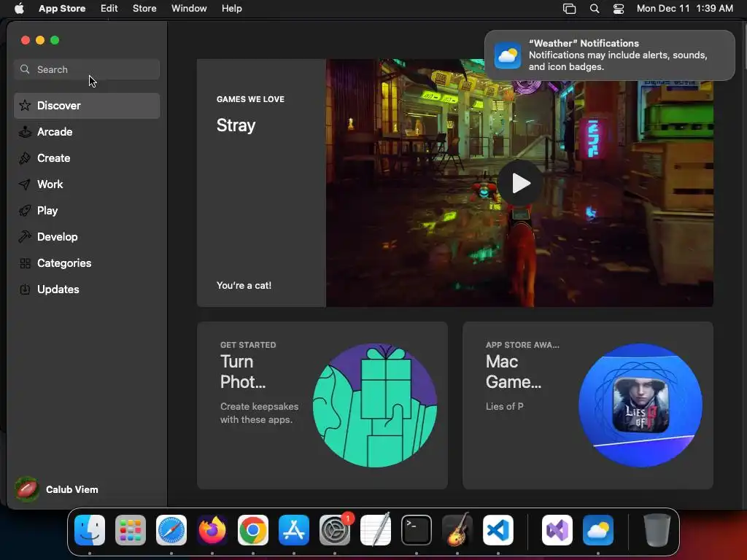The image size is (747, 560).
Task: Go to the Create category
Action: click(87, 158)
